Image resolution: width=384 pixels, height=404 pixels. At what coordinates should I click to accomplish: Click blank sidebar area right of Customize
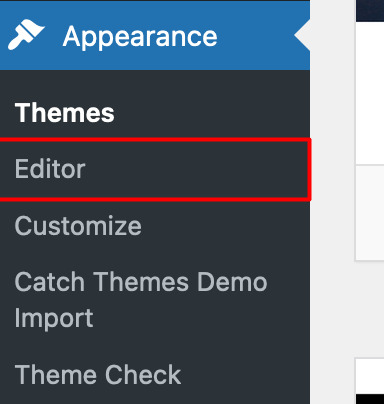tap(225, 226)
